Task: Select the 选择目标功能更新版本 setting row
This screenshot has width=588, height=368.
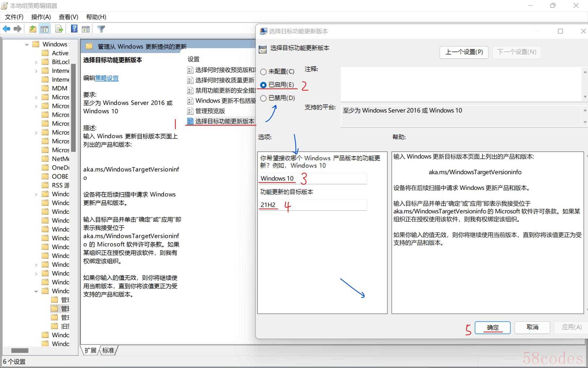Action: 221,121
